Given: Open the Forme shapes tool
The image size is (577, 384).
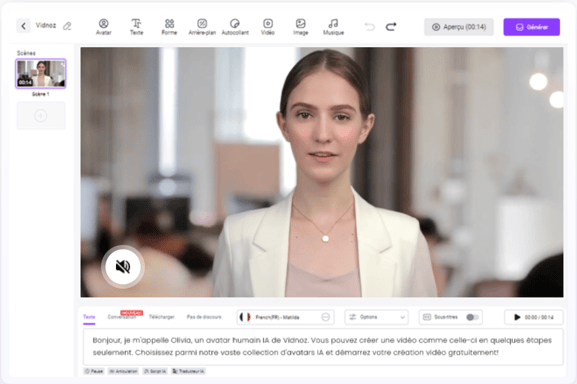Looking at the screenshot, I should coord(169,27).
